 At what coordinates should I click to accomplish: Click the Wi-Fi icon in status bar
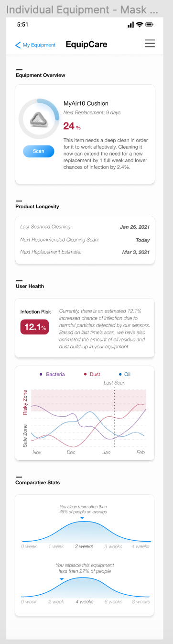click(140, 24)
